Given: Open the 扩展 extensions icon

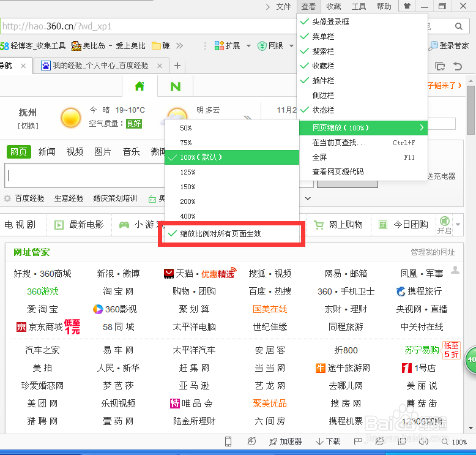Looking at the screenshot, I should point(219,45).
